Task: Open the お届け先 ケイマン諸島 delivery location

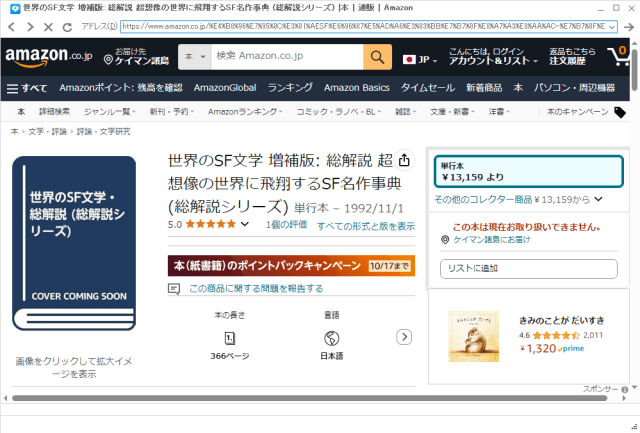Action: click(x=136, y=56)
